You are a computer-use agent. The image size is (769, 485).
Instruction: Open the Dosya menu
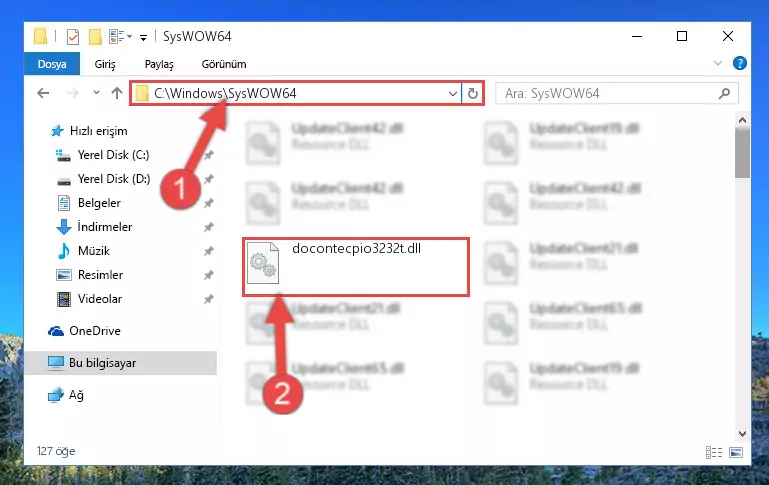point(52,64)
